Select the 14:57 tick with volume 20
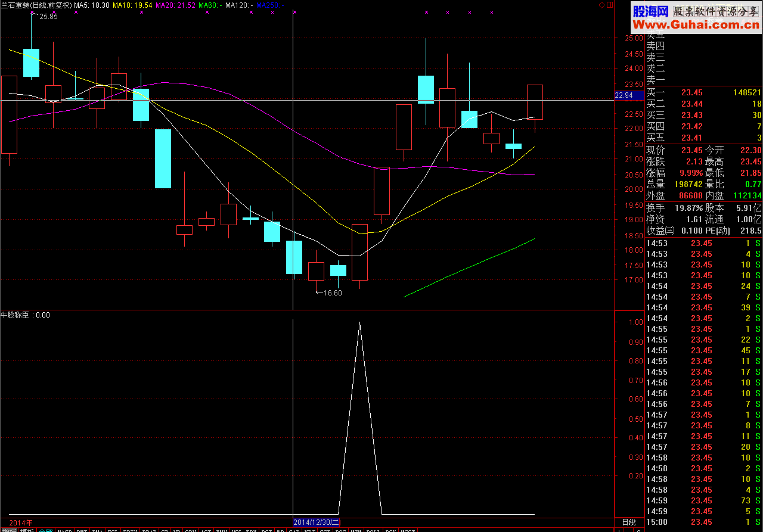Screen dimensions: 763x532 point(704,447)
